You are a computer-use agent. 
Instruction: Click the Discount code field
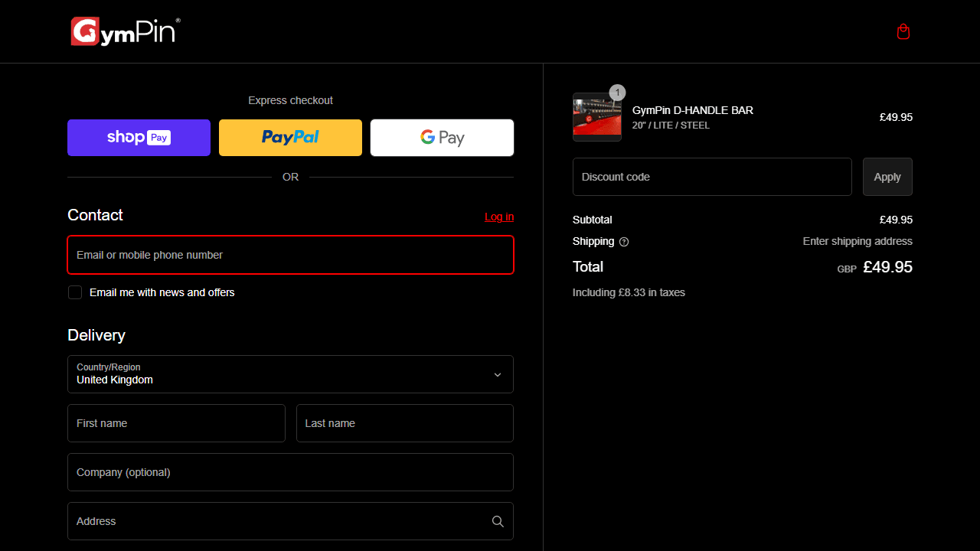pyautogui.click(x=712, y=177)
